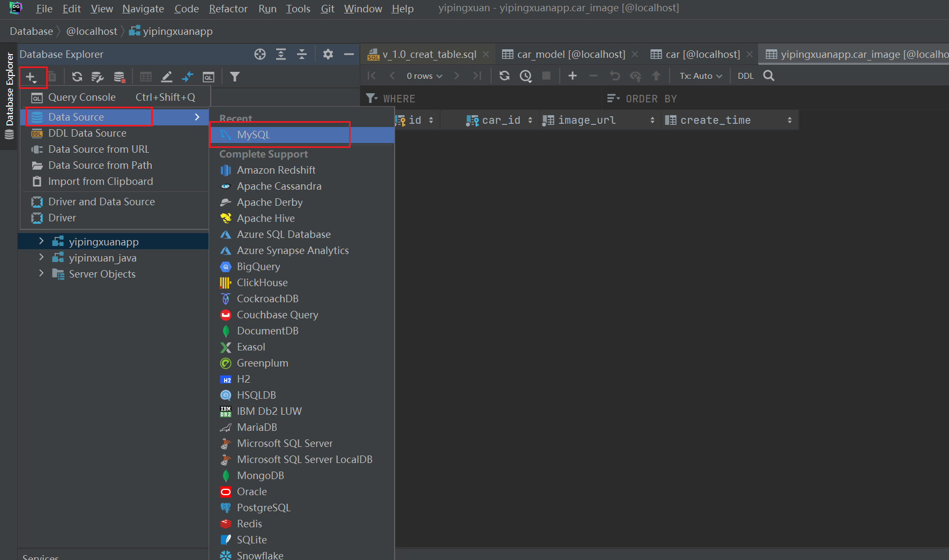Pick MySQL from the Recent list
Viewport: 949px width, 560px height.
pyautogui.click(x=302, y=135)
